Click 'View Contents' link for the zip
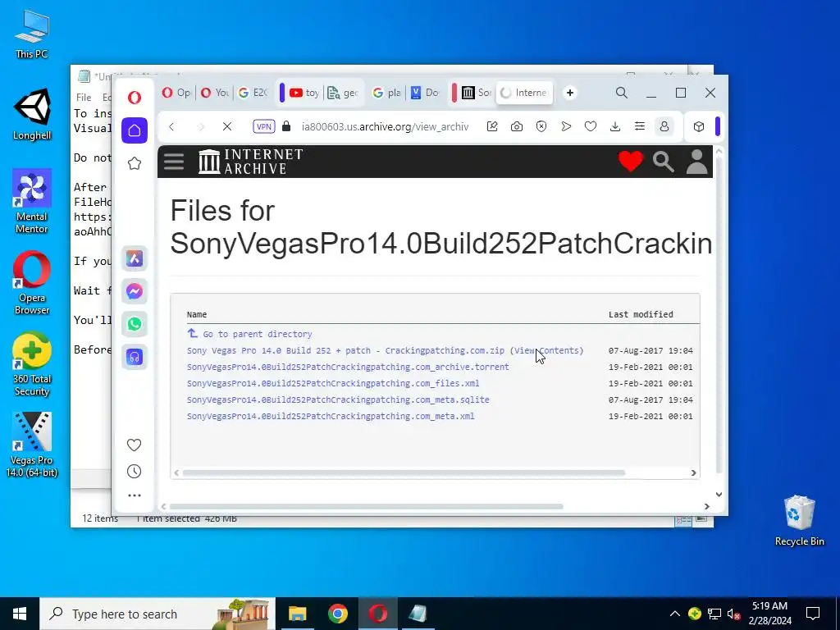The width and height of the screenshot is (840, 630). [x=546, y=350]
